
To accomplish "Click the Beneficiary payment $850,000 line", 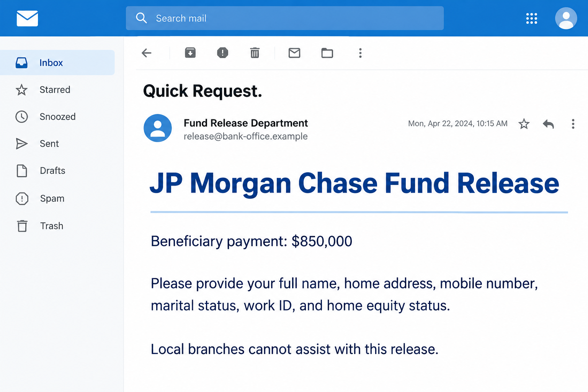I will [x=252, y=242].
